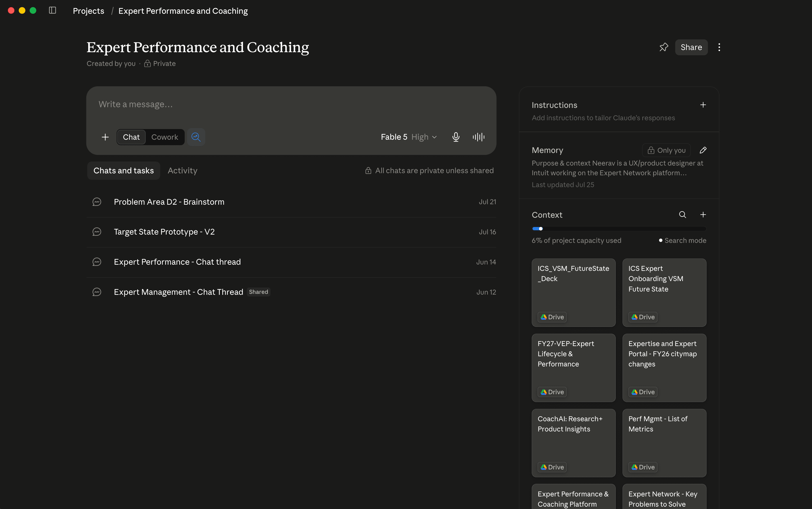Click Drive badge on CoachAI card
Image resolution: width=812 pixels, height=509 pixels.
(x=552, y=467)
